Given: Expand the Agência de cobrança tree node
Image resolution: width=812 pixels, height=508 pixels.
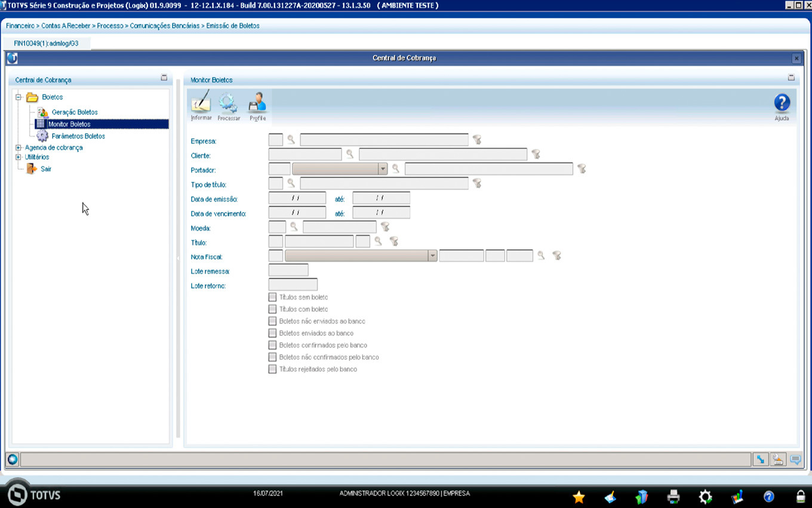Looking at the screenshot, I should (19, 148).
